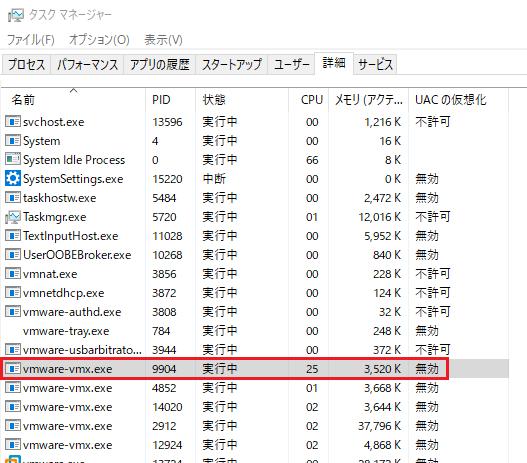Viewport: 527px width, 463px height.
Task: Click icon of vmware-vmx.exe PID 4852
Action: [13, 388]
